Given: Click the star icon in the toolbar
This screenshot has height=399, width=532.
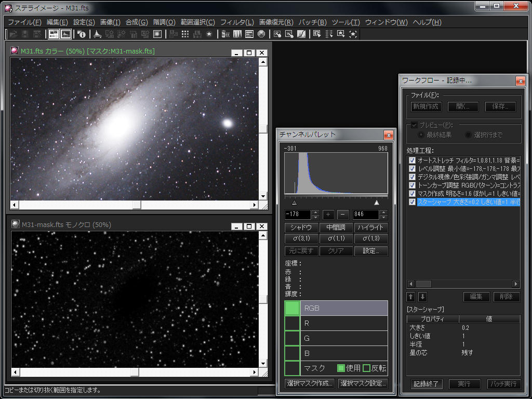Looking at the screenshot, I should point(209,34).
